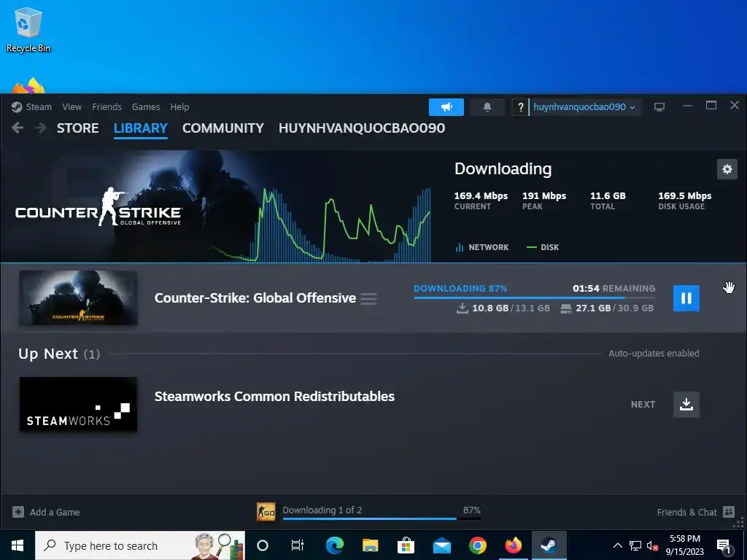Open Mail app from taskbar
This screenshot has width=747, height=560.
click(441, 545)
